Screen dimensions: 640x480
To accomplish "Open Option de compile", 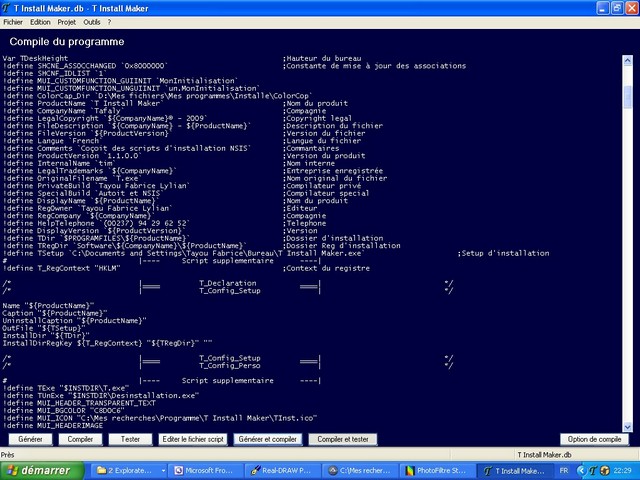I will (x=594, y=439).
